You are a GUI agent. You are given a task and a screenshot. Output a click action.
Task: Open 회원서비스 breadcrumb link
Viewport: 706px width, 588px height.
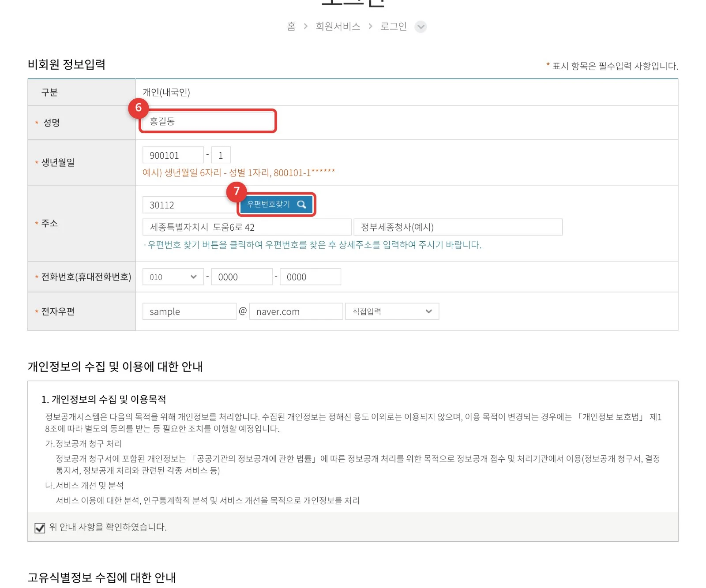338,26
